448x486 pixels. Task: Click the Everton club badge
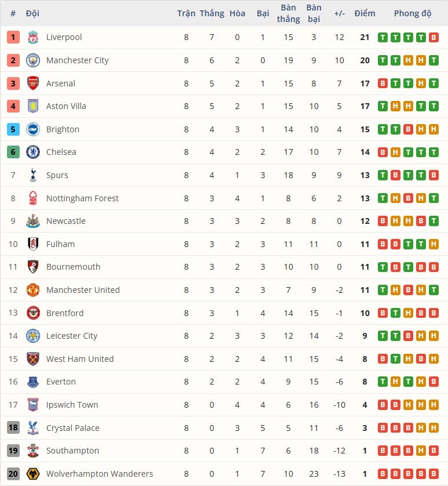coord(33,382)
